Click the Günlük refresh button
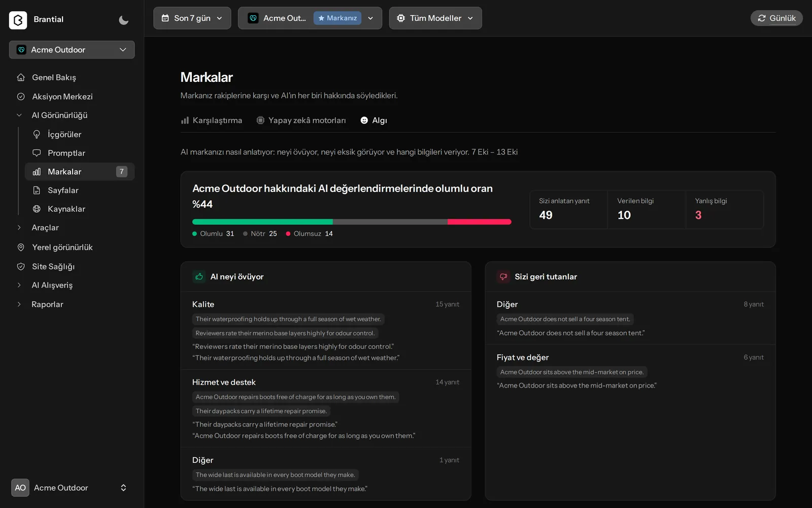The height and width of the screenshot is (508, 812). coord(776,18)
